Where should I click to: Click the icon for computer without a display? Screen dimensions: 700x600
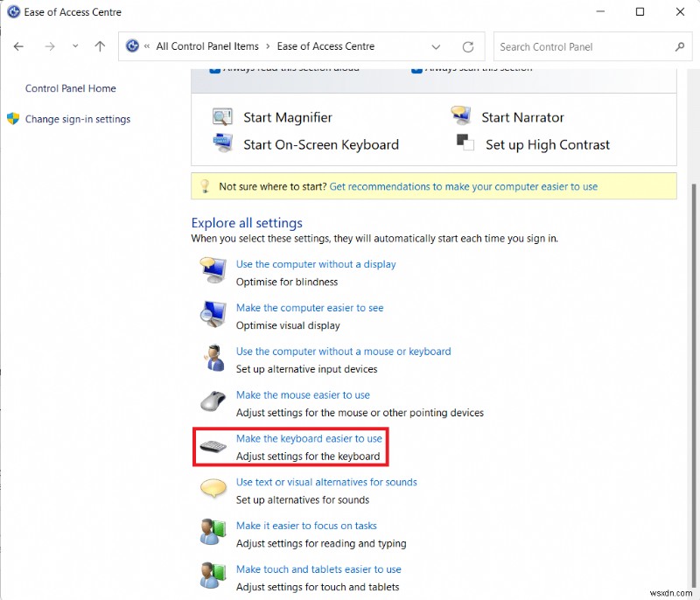(213, 270)
